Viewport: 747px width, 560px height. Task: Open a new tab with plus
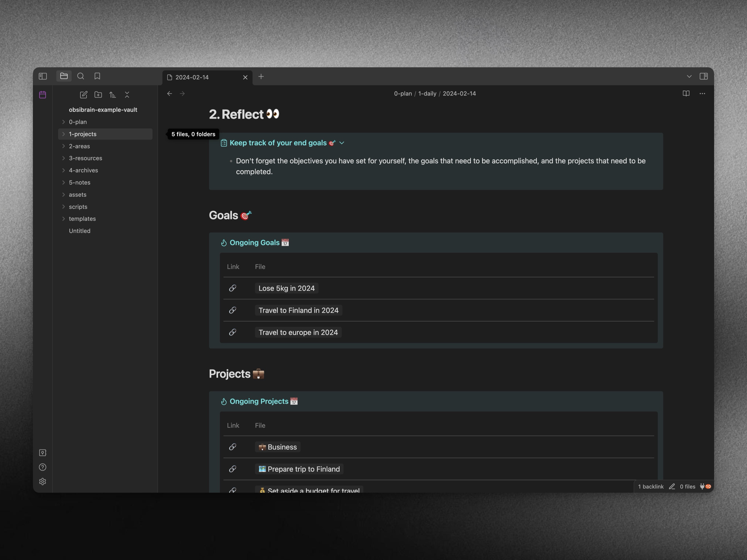pos(261,77)
